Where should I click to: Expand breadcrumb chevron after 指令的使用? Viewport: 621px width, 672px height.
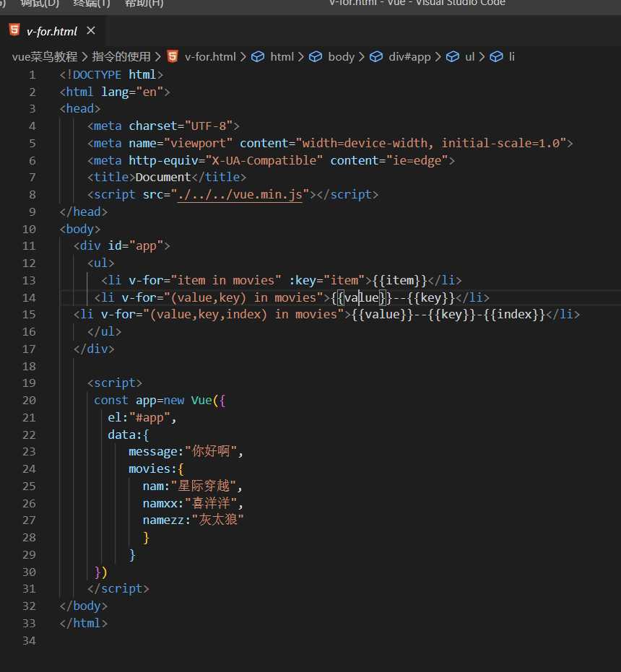(x=158, y=56)
